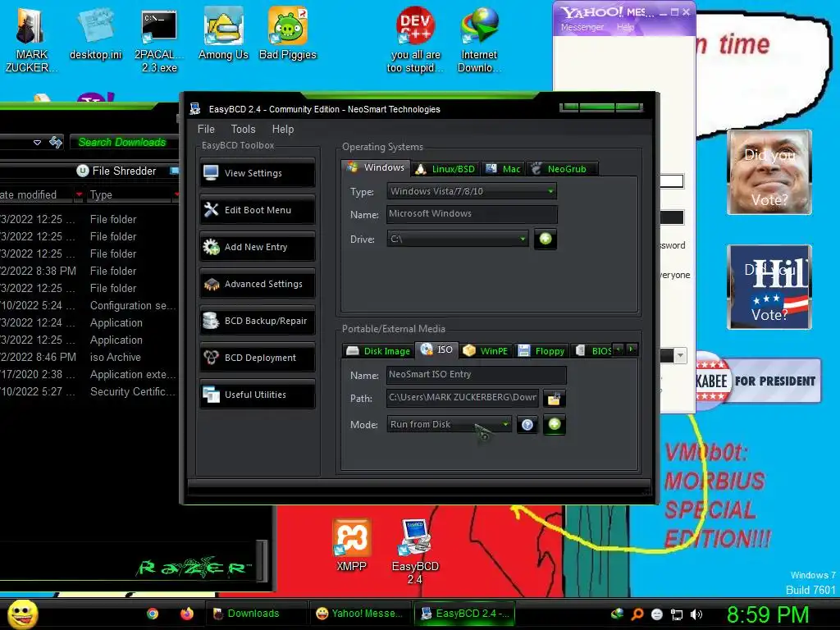Open the Tools menu in EasyBCD
The image size is (840, 630).
click(x=243, y=129)
